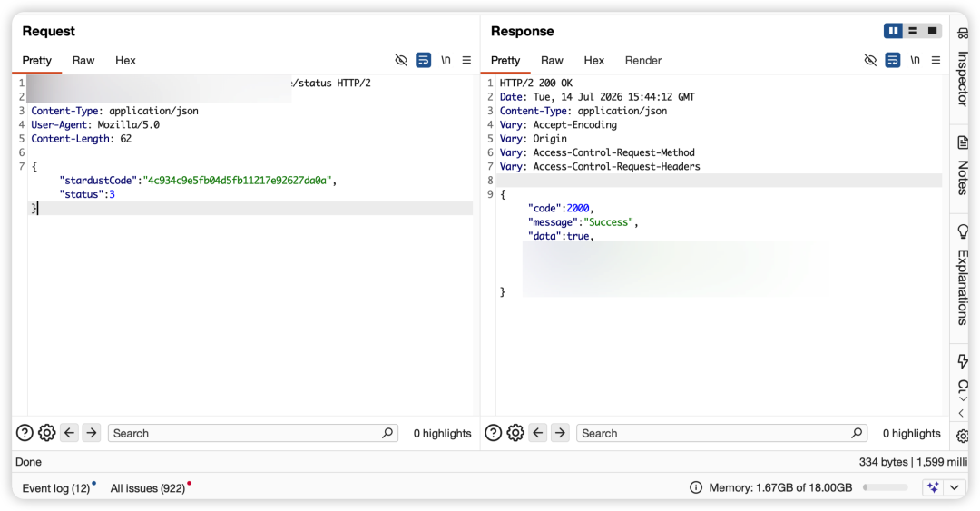980x511 pixels.
Task: Select side-by-side layout icon in Response header
Action: pyautogui.click(x=893, y=31)
